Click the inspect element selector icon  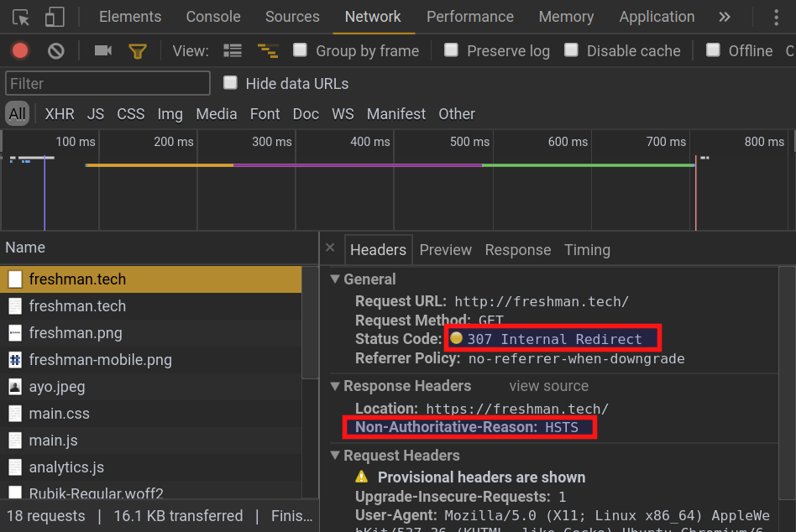click(21, 18)
